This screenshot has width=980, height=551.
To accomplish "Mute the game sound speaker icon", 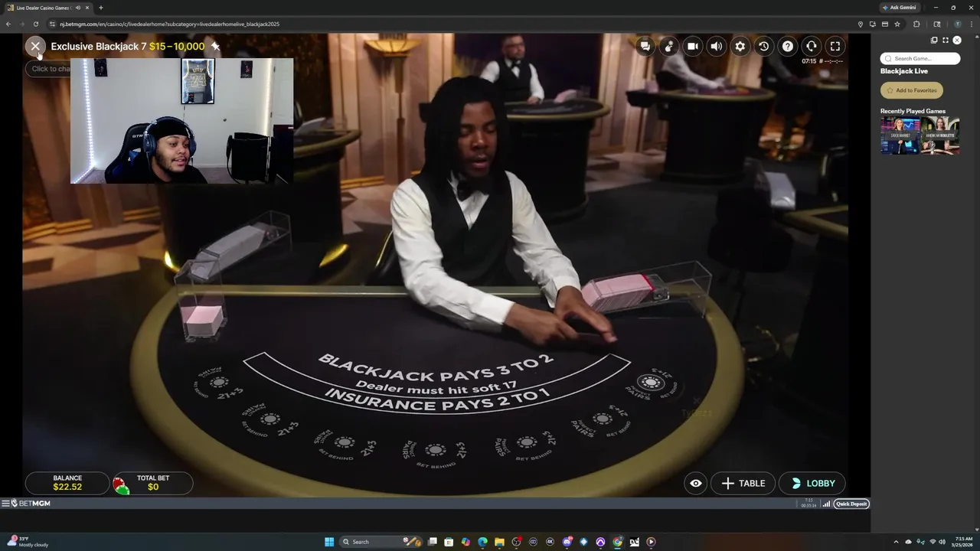I will click(717, 46).
